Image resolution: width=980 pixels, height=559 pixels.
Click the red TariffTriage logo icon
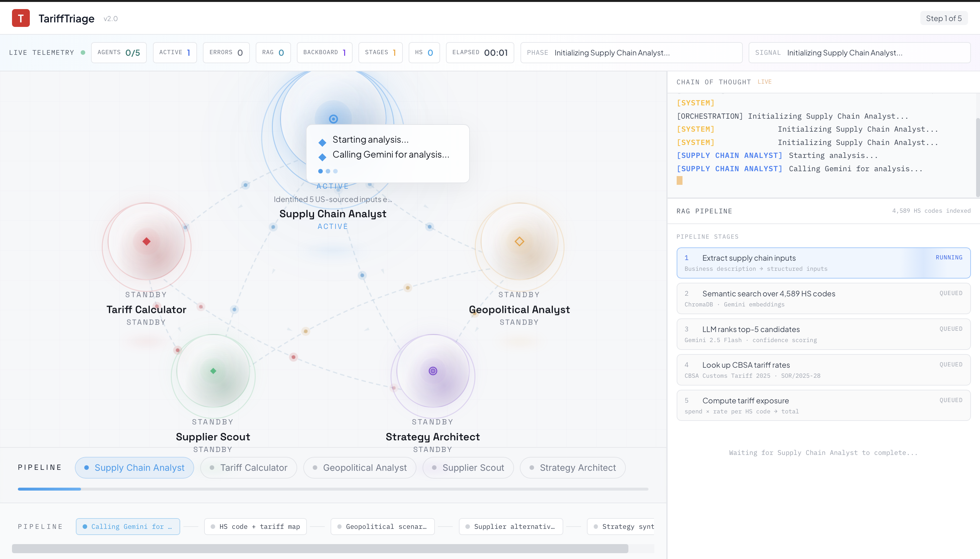[21, 18]
